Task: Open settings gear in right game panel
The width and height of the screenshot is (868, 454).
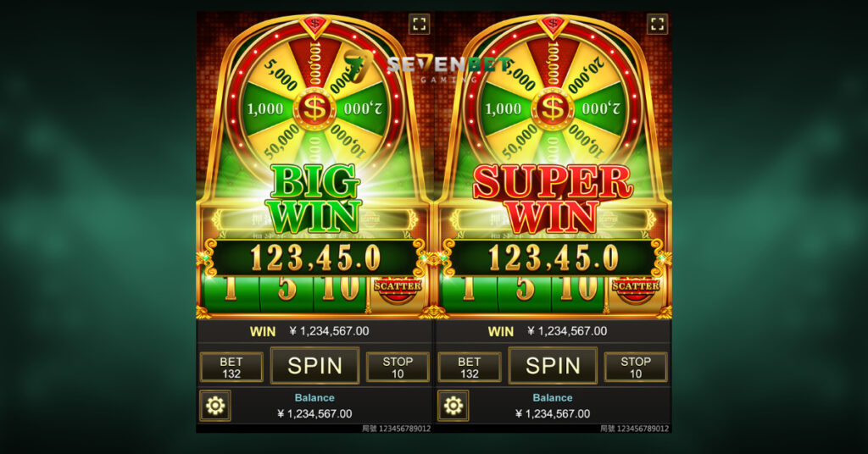Action: pyautogui.click(x=453, y=406)
